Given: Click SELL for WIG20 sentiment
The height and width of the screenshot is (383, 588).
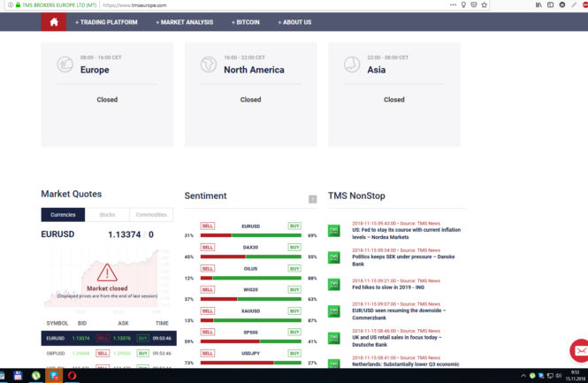Looking at the screenshot, I should (208, 289).
